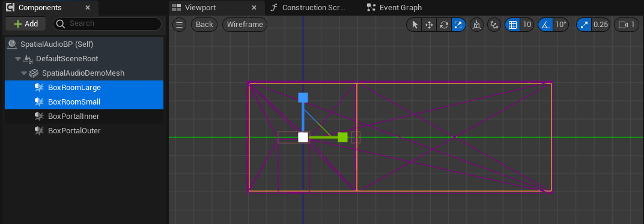Toggle surface snapping icon
This screenshot has width=644, height=224.
(x=494, y=25)
